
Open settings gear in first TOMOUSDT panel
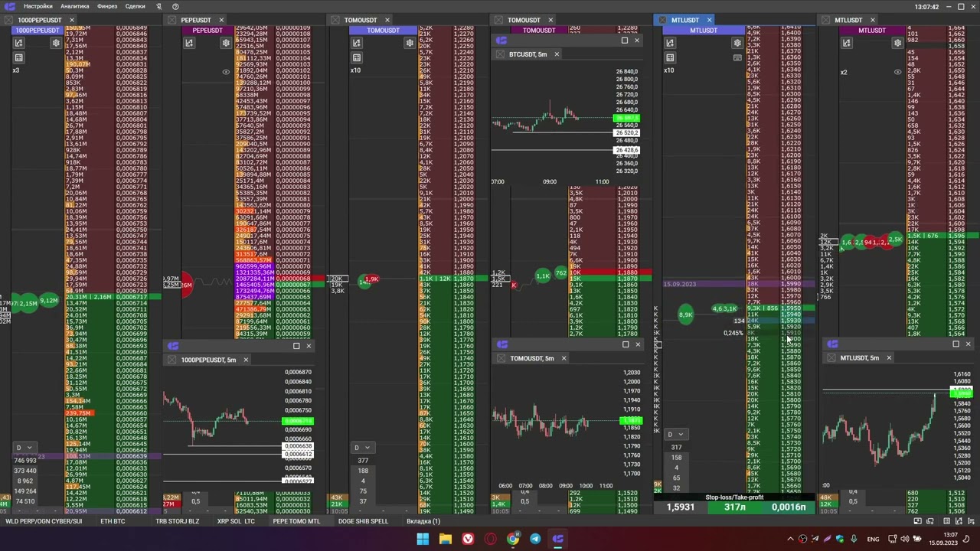click(410, 44)
